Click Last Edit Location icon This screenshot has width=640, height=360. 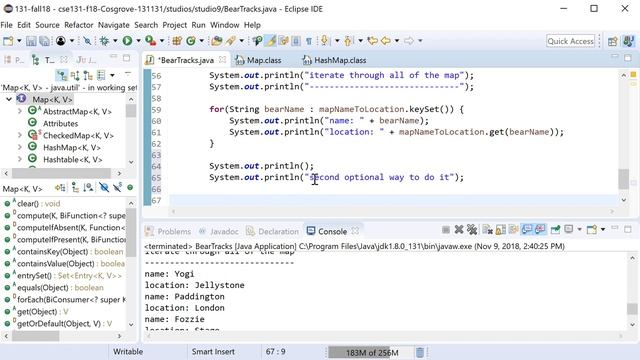point(372,41)
